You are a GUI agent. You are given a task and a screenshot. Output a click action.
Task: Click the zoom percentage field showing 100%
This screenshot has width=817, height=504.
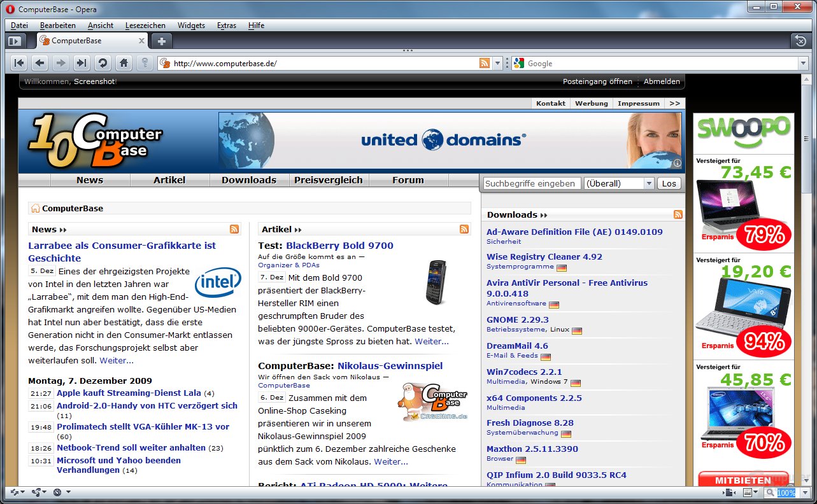tap(787, 493)
